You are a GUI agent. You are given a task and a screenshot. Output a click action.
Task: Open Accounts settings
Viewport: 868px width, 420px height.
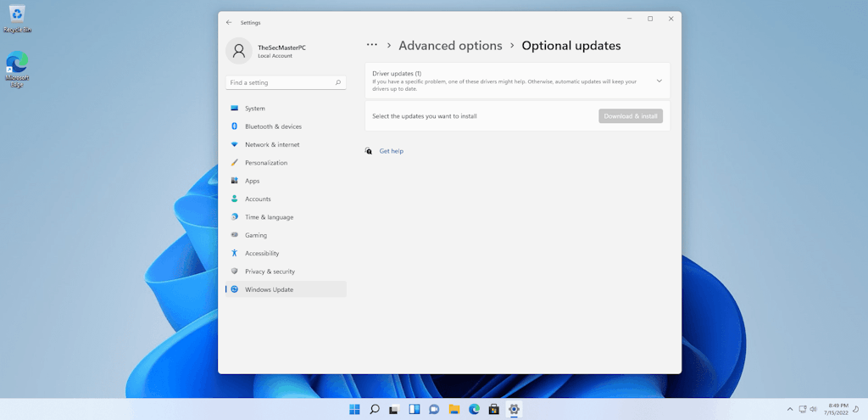coord(286,199)
